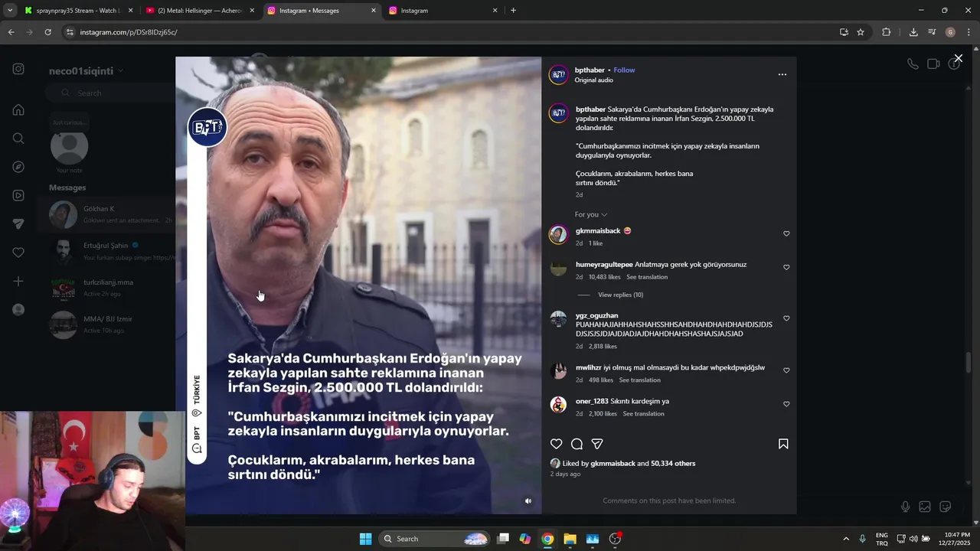Open the post's comment bubble icon
Screen dimensions: 980x551
point(577,444)
